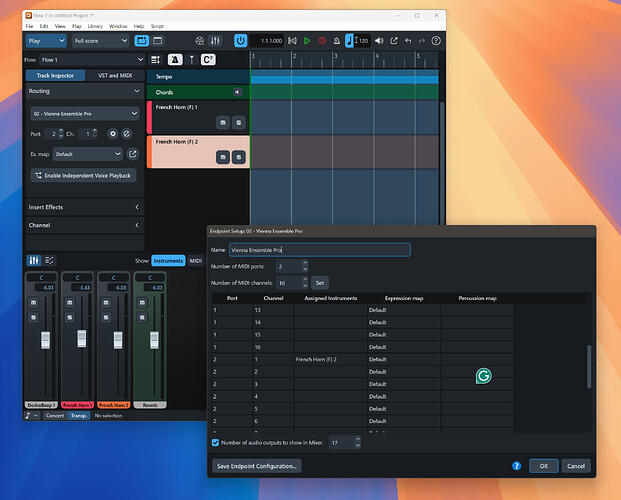
Task: Open dialog help blue question icon
Action: tap(516, 466)
